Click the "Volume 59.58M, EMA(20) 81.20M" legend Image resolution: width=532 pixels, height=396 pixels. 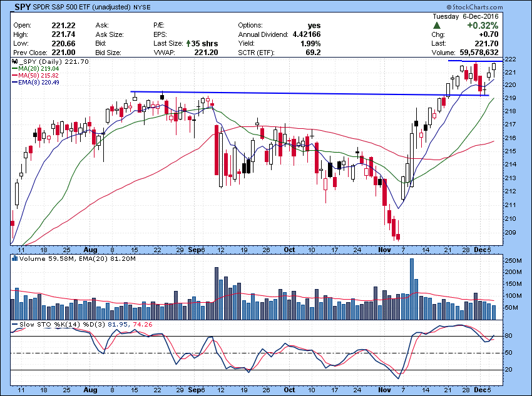pyautogui.click(x=78, y=259)
